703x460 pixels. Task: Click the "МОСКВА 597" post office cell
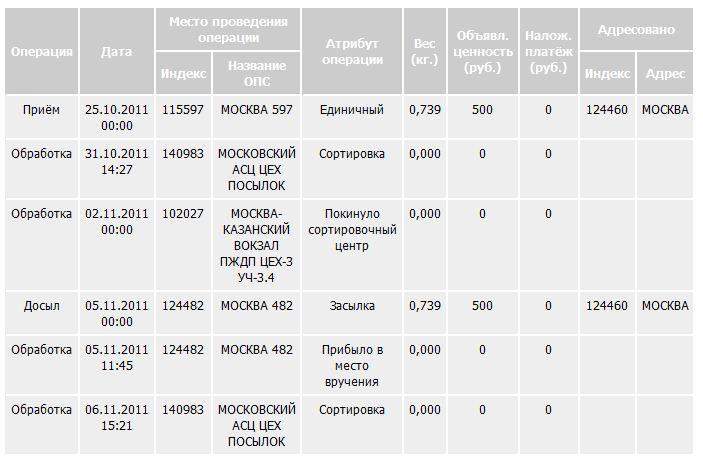256,110
